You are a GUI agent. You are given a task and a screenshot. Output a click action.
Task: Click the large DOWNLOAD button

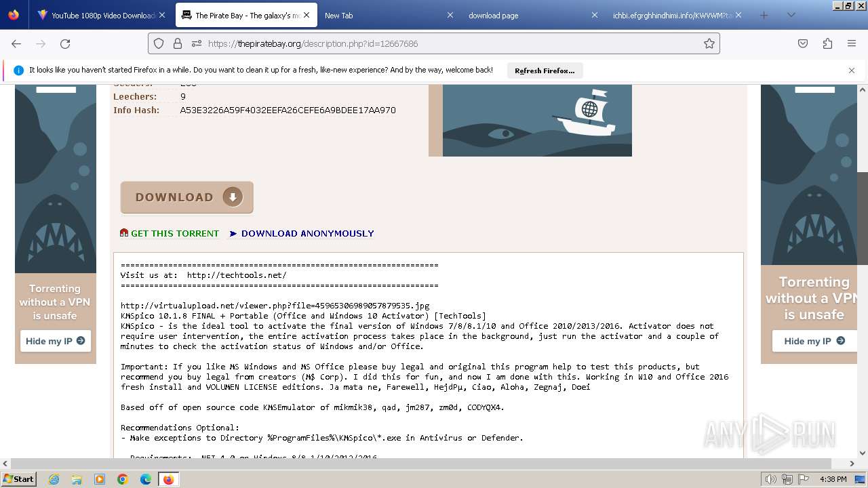click(187, 197)
